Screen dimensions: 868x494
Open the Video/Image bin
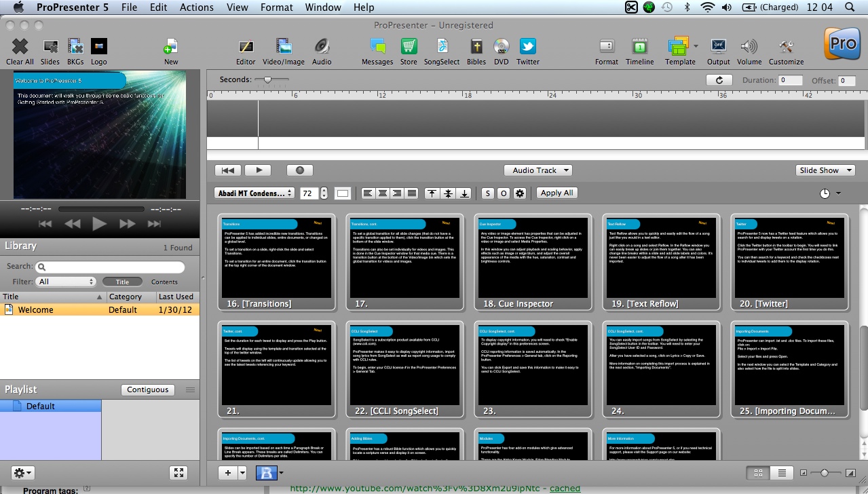pos(284,47)
